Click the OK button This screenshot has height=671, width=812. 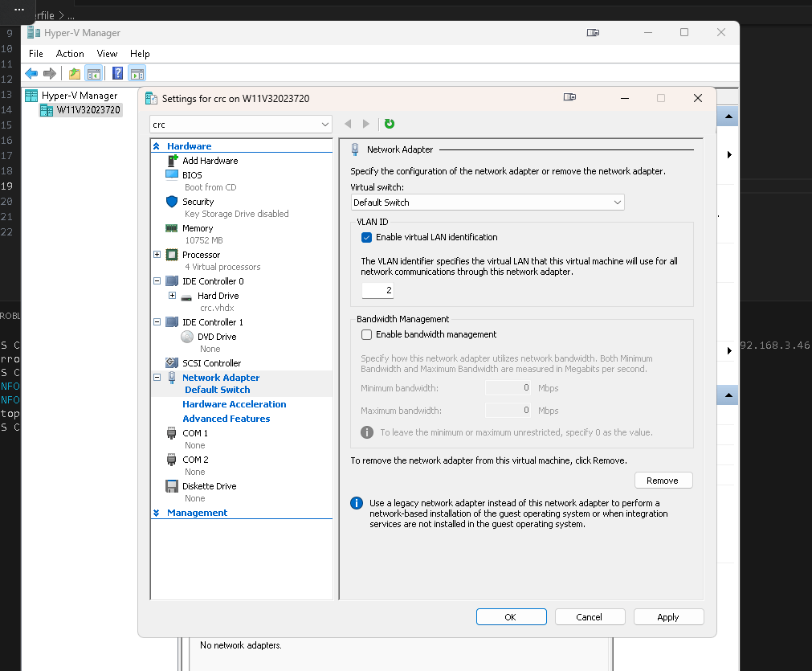pos(511,617)
